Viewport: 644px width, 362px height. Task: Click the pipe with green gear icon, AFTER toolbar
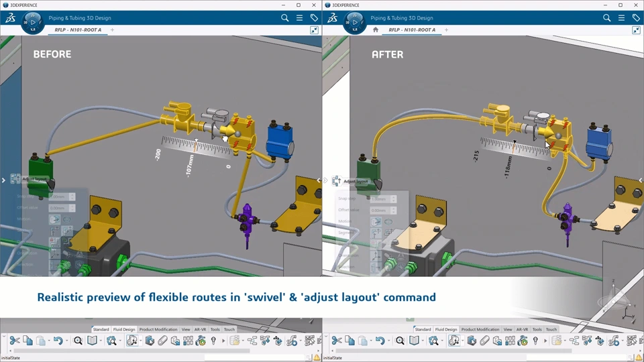pos(523,341)
